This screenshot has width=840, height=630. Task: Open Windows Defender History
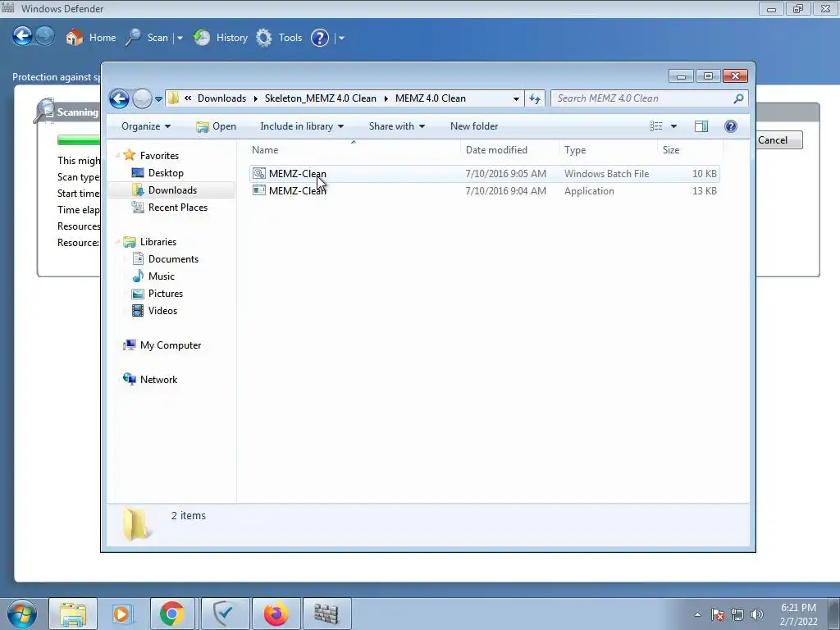coord(220,38)
